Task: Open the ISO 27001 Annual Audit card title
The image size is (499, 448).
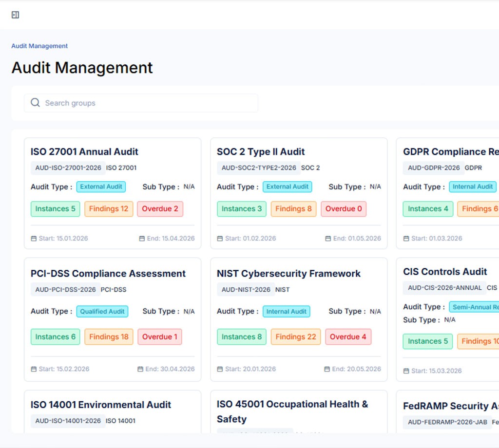Action: click(x=84, y=151)
